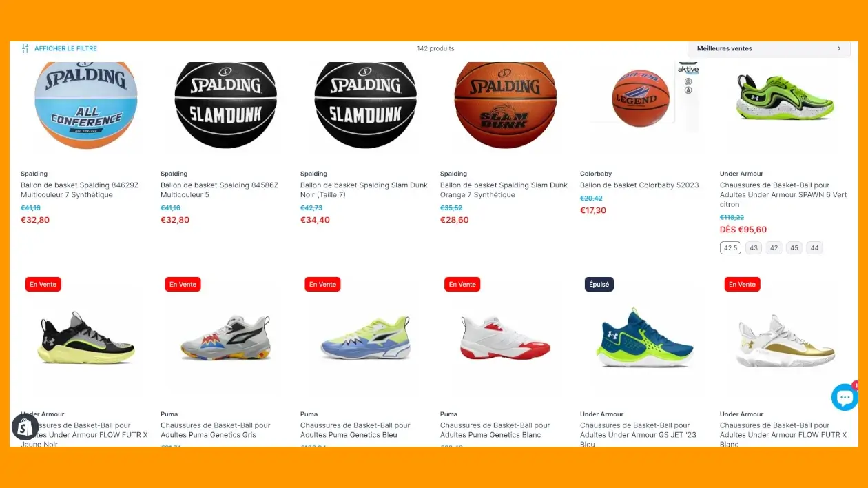Open the Shopify chat bubble
The width and height of the screenshot is (868, 488).
click(845, 397)
